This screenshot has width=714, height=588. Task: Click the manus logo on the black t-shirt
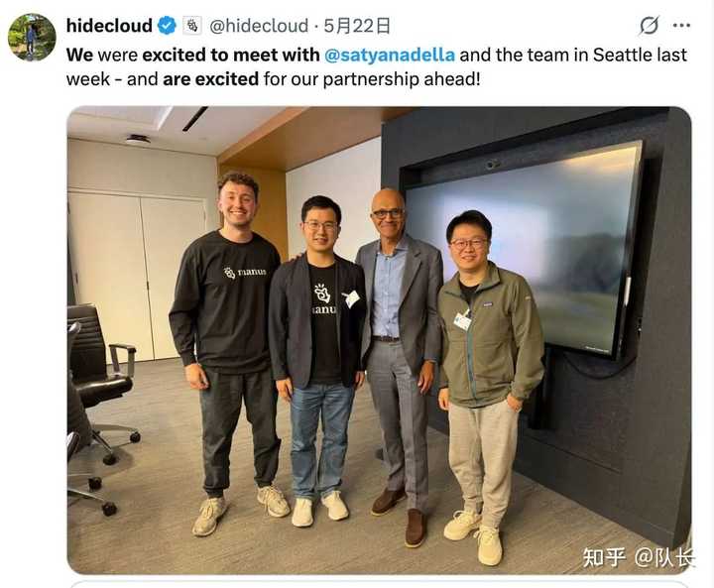coord(324,298)
